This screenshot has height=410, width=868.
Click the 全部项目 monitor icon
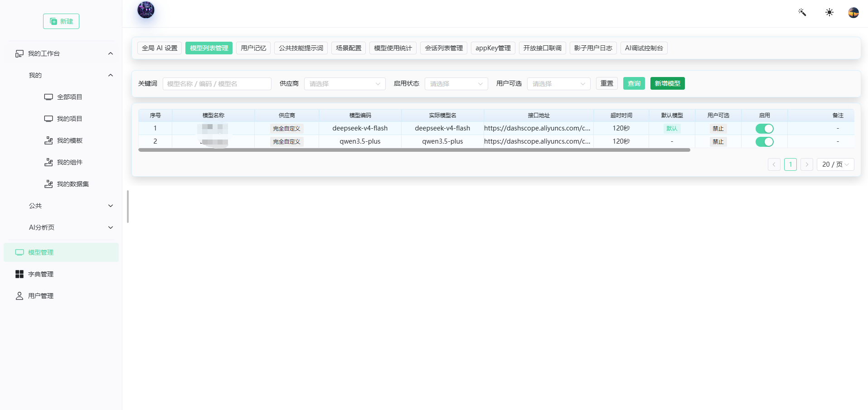[x=48, y=97]
